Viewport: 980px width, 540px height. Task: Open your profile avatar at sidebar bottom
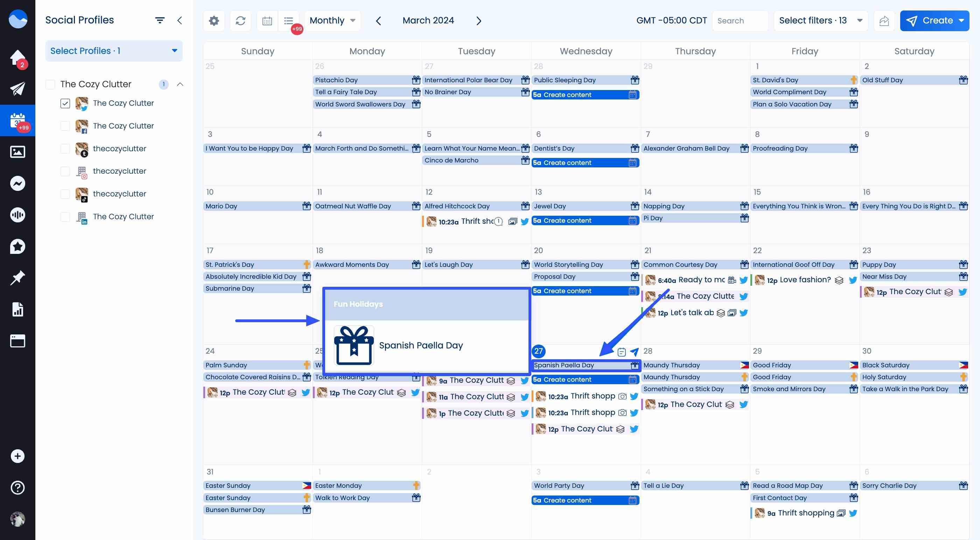click(x=17, y=519)
